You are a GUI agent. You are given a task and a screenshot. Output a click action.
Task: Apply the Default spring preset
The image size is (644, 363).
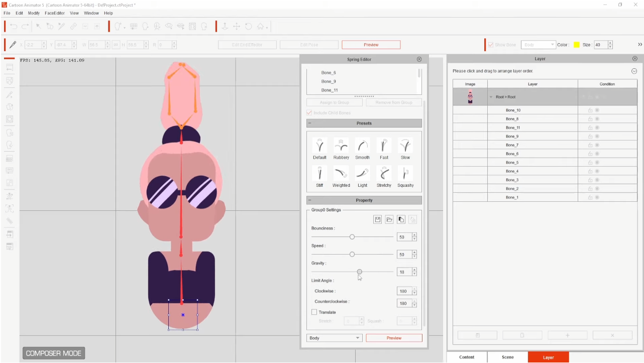coord(319,149)
